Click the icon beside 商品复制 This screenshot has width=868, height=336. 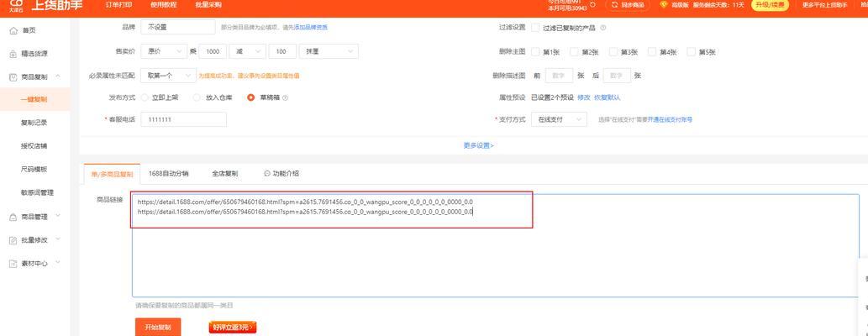coord(13,77)
